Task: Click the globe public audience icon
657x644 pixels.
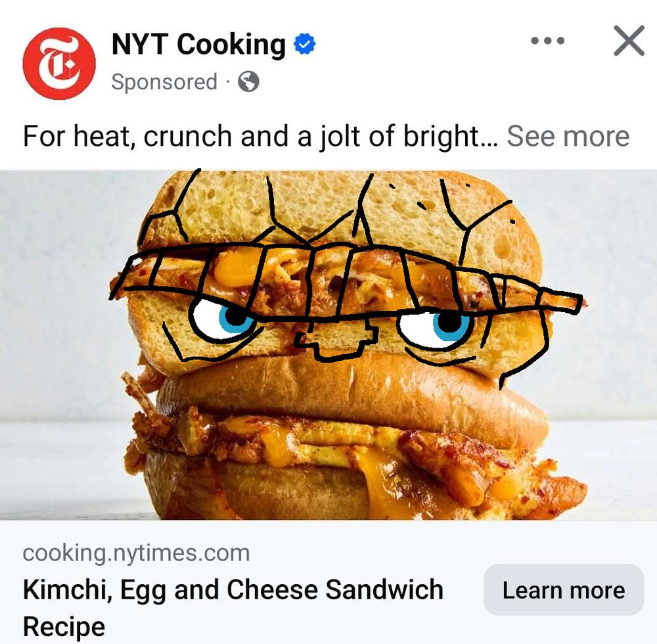Action: point(248,81)
